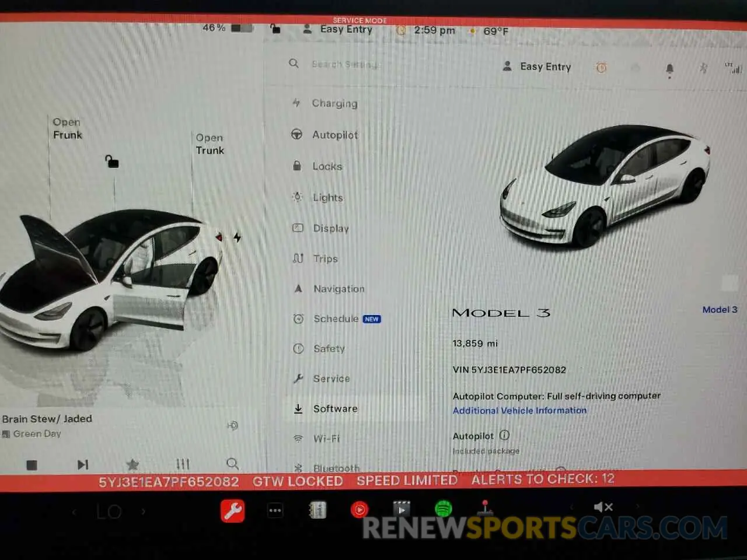The height and width of the screenshot is (560, 747).
Task: Lower the volume with left chevron
Action: (x=572, y=507)
